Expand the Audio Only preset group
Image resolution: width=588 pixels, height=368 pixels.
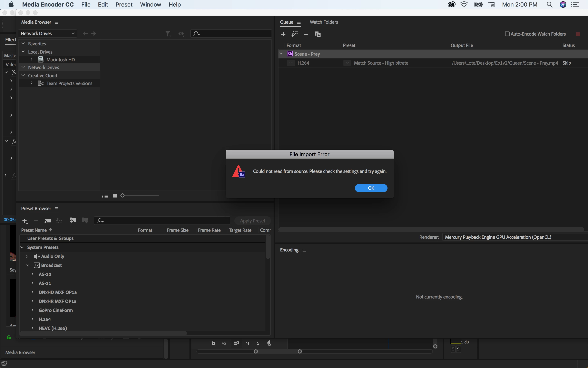[27, 256]
